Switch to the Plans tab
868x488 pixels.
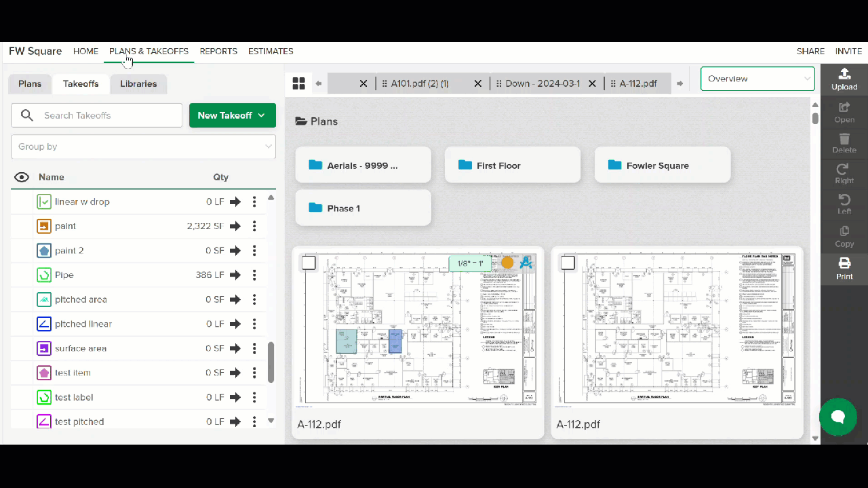pyautogui.click(x=30, y=84)
